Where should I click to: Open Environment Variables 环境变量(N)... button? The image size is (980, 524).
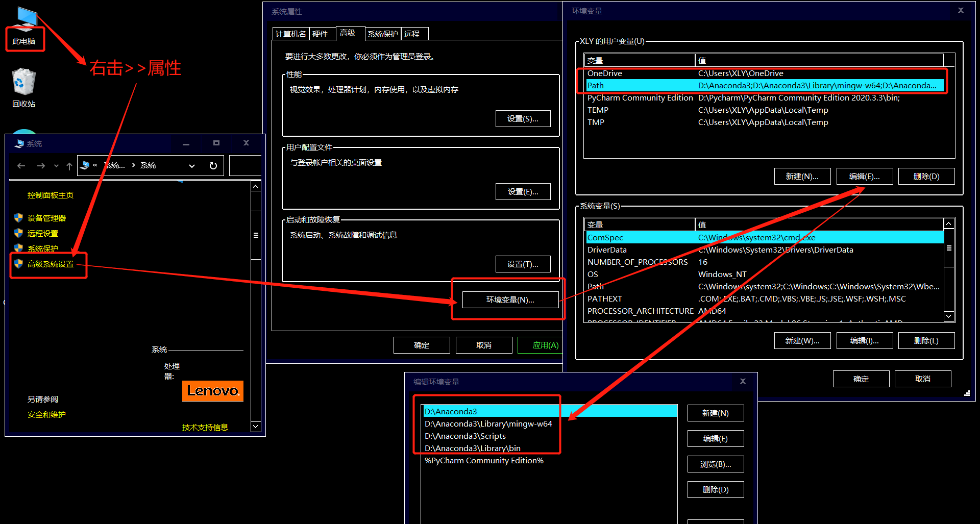[x=510, y=300]
